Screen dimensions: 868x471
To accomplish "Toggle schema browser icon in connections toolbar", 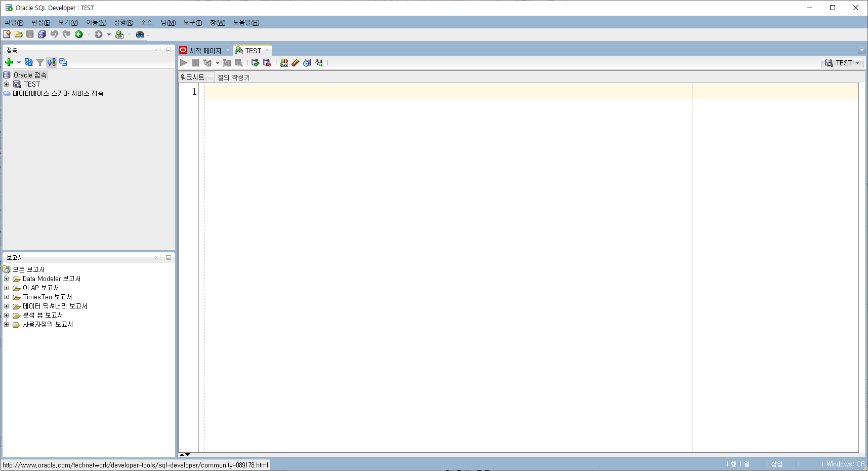I will click(x=52, y=62).
